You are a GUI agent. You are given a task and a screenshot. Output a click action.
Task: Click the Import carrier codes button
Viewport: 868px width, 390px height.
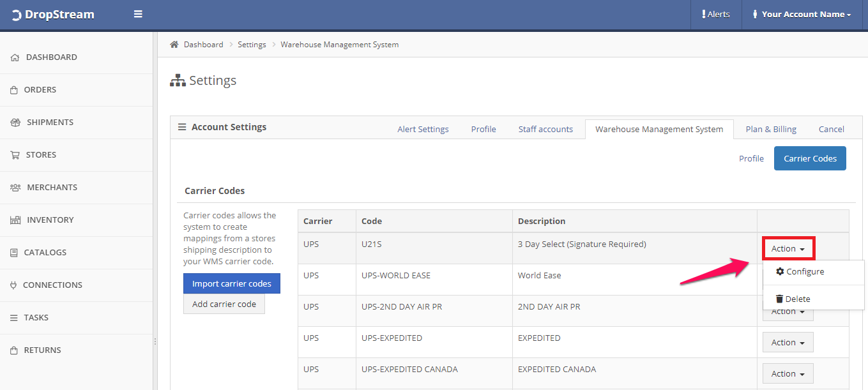pyautogui.click(x=231, y=283)
